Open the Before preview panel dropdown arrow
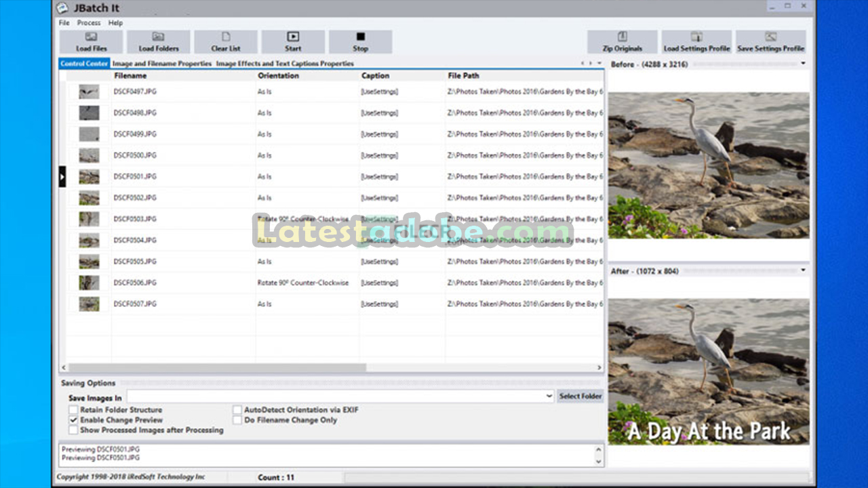 804,64
